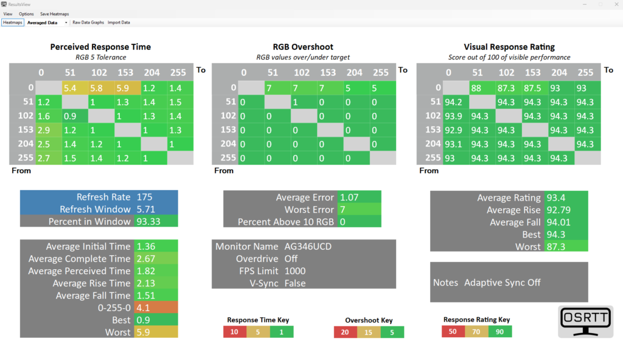Click yellow 15 swatch in Overshoot Key
Screen dimensions: 623x364
(369, 332)
